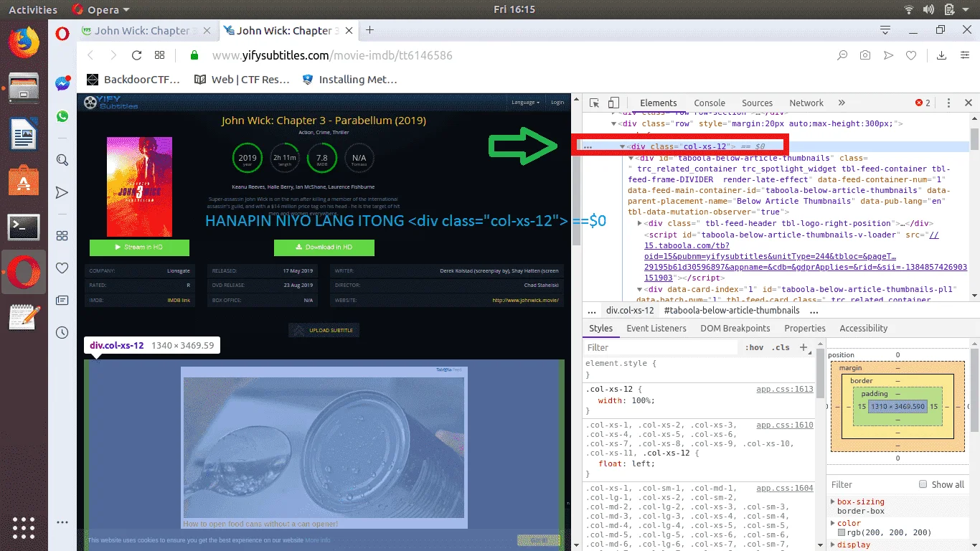
Task: Open search in the Opera sidebar
Action: pyautogui.click(x=62, y=160)
